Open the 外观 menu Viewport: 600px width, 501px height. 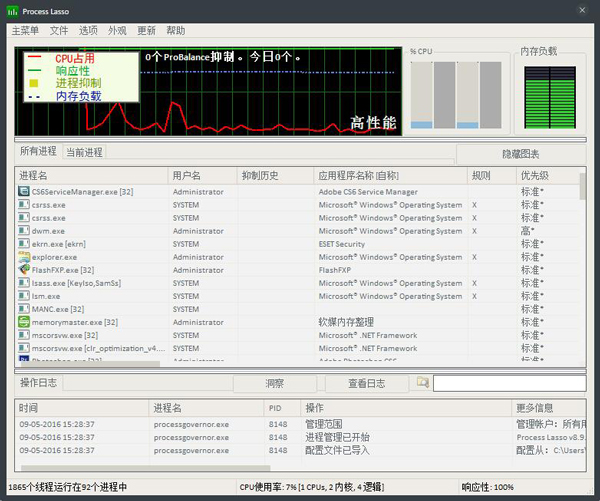117,31
